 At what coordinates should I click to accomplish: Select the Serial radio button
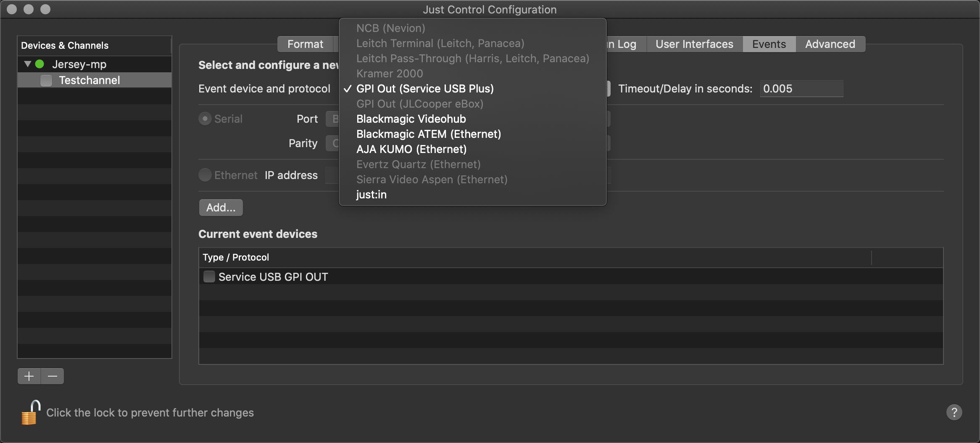click(205, 119)
